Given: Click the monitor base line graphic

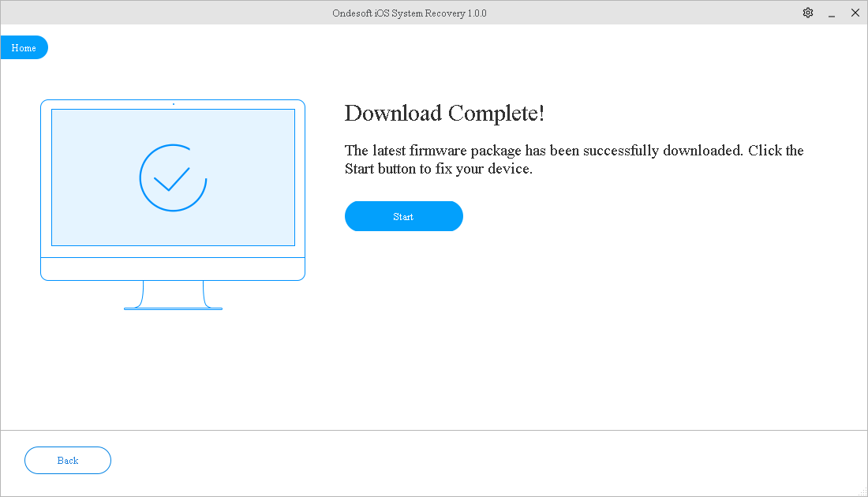Looking at the screenshot, I should [173, 308].
